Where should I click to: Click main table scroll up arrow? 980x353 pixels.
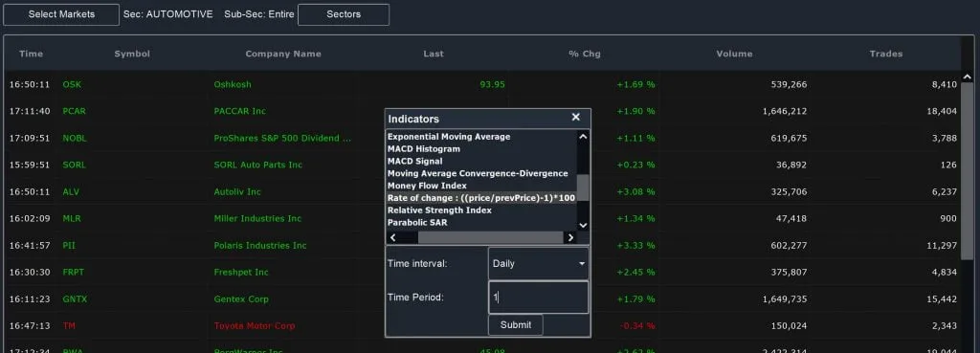[967, 77]
